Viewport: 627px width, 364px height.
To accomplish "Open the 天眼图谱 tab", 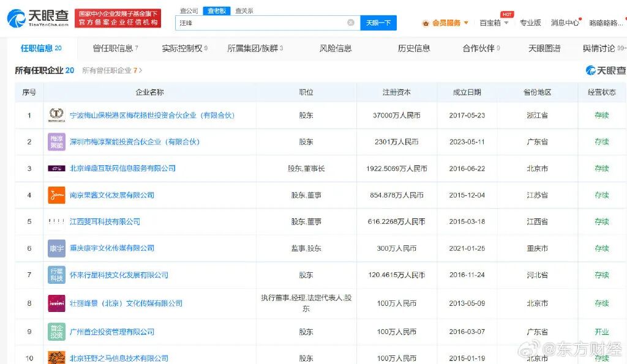I will [x=544, y=48].
